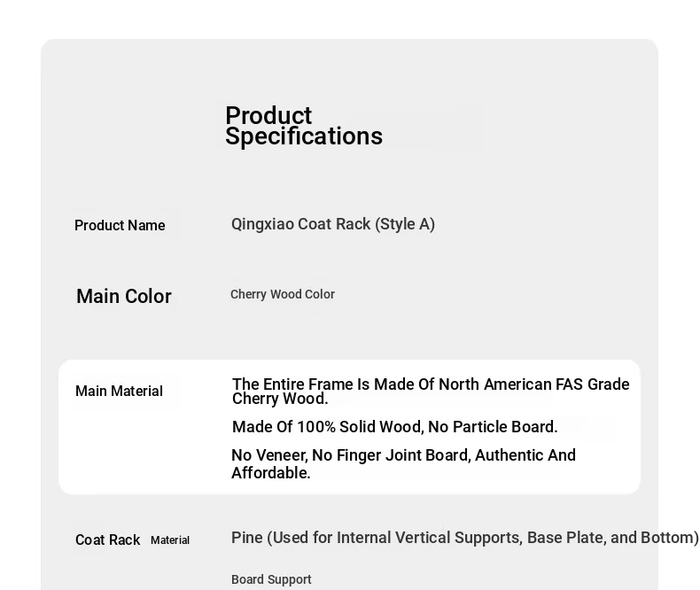
Task: Click the word "Affordable." in material description
Action: pyautogui.click(x=271, y=473)
